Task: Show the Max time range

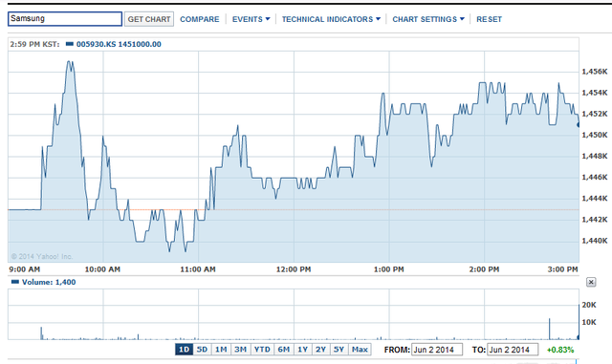Action: pyautogui.click(x=360, y=349)
